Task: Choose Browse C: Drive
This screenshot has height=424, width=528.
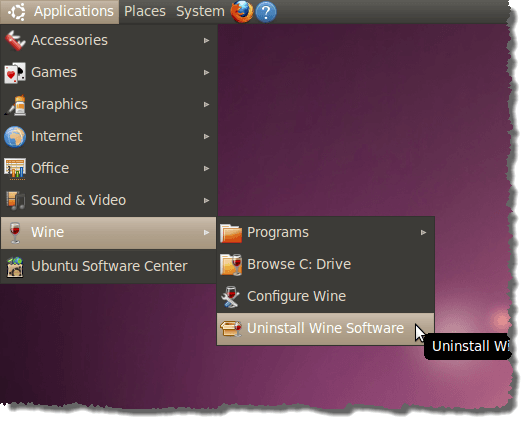Action: [325, 264]
